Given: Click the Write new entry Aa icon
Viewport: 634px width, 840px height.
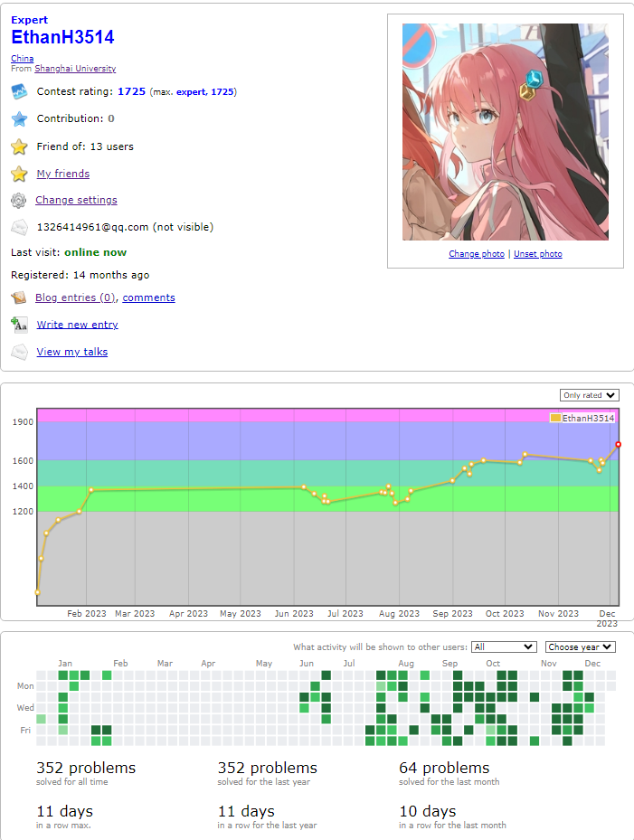Looking at the screenshot, I should coord(19,325).
